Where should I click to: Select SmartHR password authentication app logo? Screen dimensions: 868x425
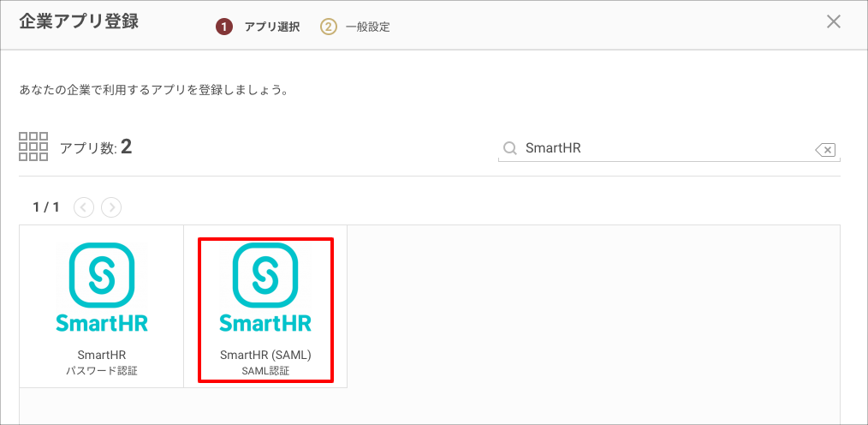coord(102,288)
